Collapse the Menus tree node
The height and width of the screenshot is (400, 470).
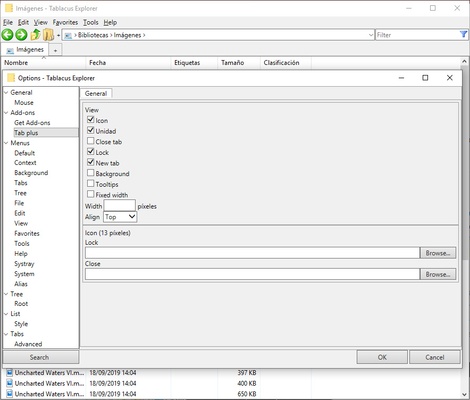click(x=6, y=143)
